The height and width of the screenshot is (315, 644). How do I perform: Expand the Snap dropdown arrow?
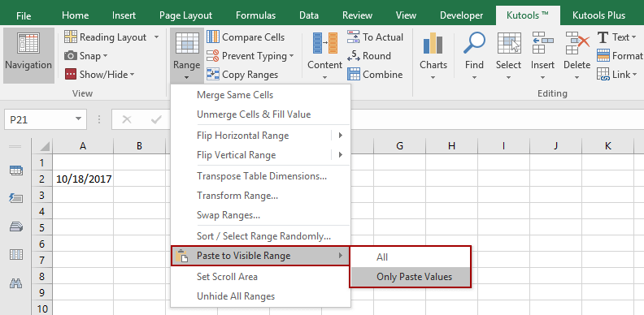[106, 56]
